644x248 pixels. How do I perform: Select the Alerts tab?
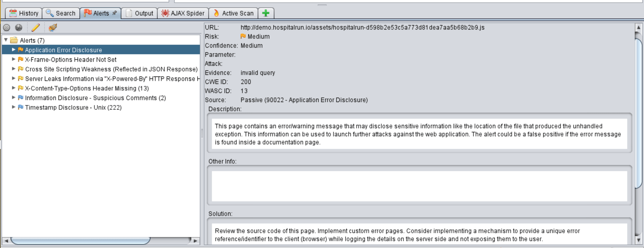[100, 13]
